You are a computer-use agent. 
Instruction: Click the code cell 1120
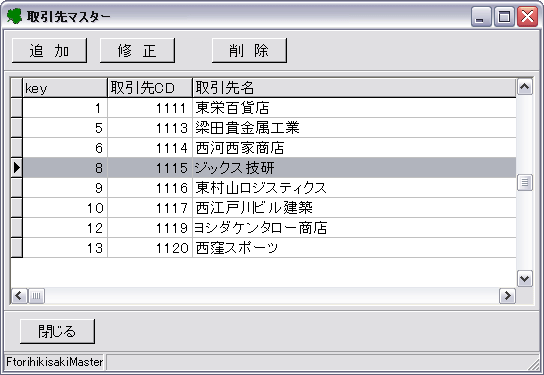(150, 248)
